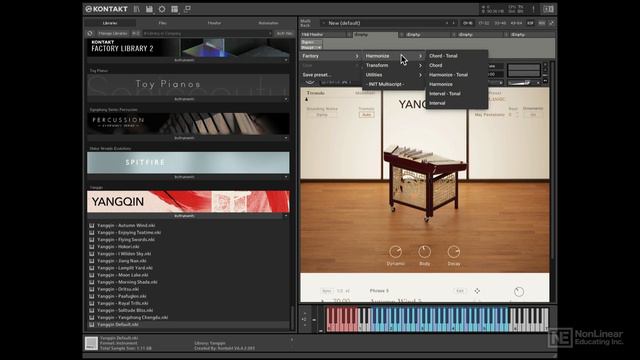Open the Preset dropdown button under script tabs
This screenshot has width=640, height=360.
(x=311, y=47)
